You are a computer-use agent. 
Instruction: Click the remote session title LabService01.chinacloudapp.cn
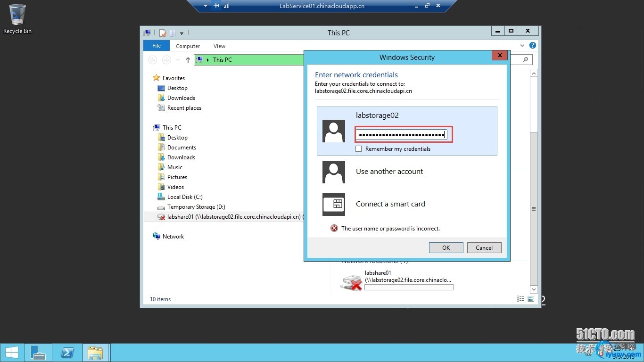tap(322, 6)
